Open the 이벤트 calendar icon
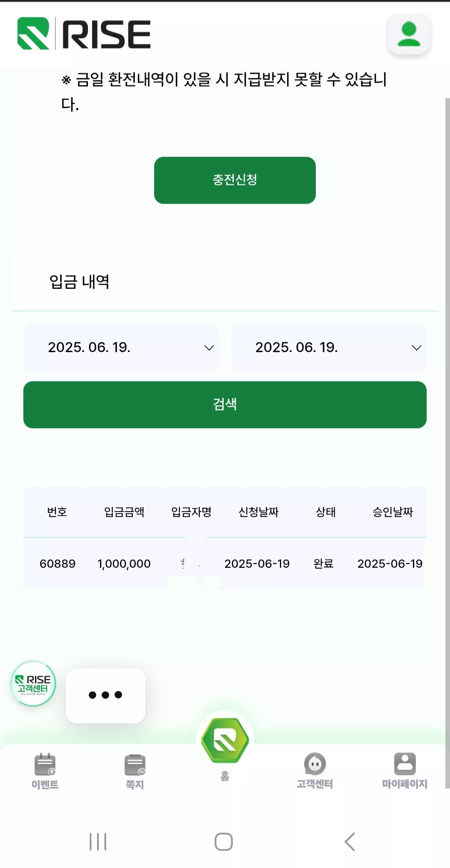 [x=45, y=764]
